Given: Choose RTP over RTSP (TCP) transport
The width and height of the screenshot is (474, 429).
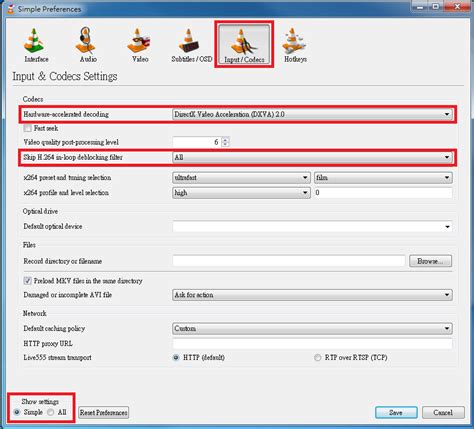Looking at the screenshot, I should click(x=318, y=357).
